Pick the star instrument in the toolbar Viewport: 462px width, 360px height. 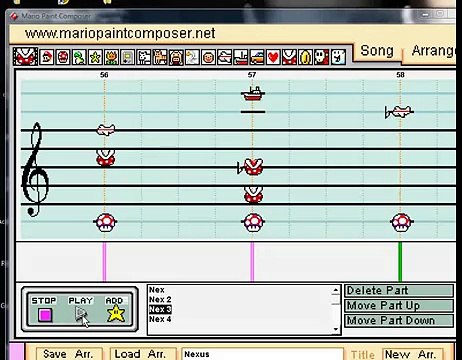95,57
